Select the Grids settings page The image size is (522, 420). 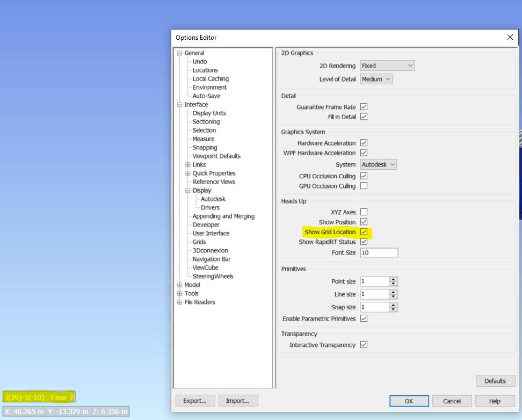point(199,242)
